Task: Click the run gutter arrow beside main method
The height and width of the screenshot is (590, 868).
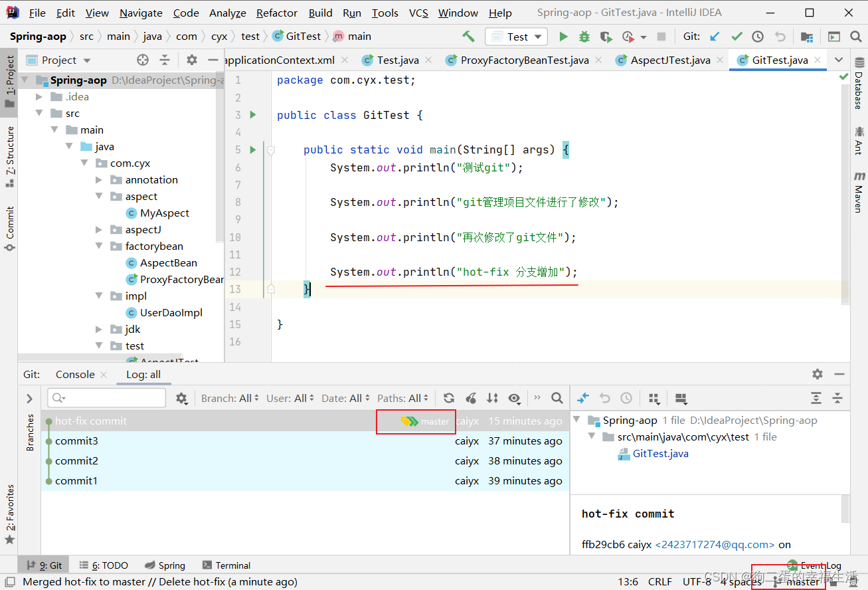Action: click(x=252, y=149)
